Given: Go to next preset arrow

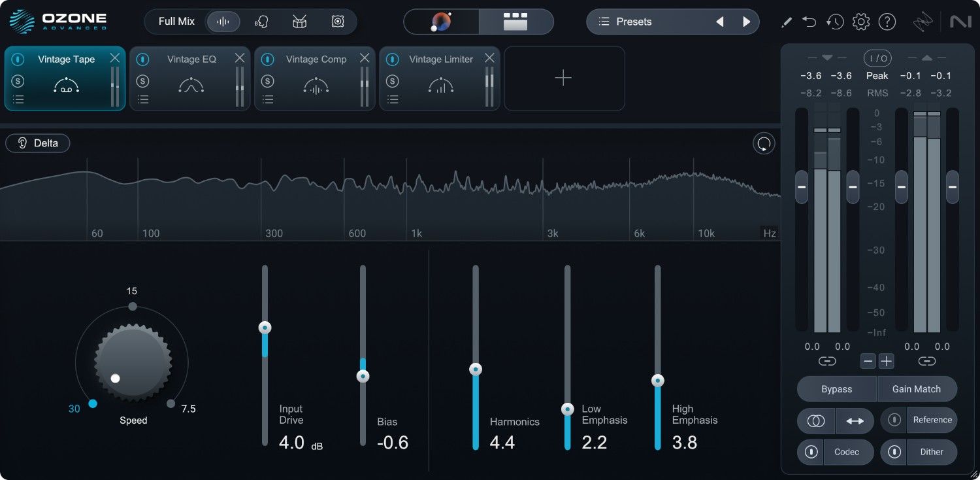Looking at the screenshot, I should [746, 22].
